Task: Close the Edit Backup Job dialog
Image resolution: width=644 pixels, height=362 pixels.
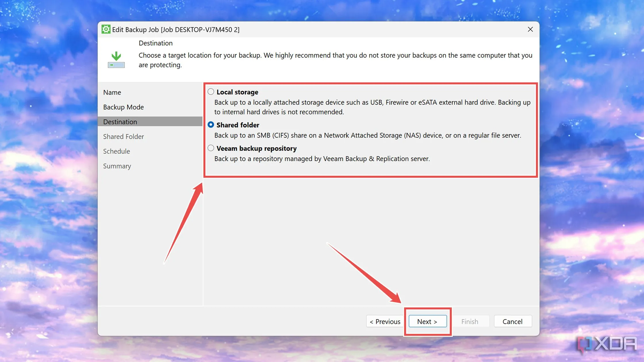Action: (530, 29)
